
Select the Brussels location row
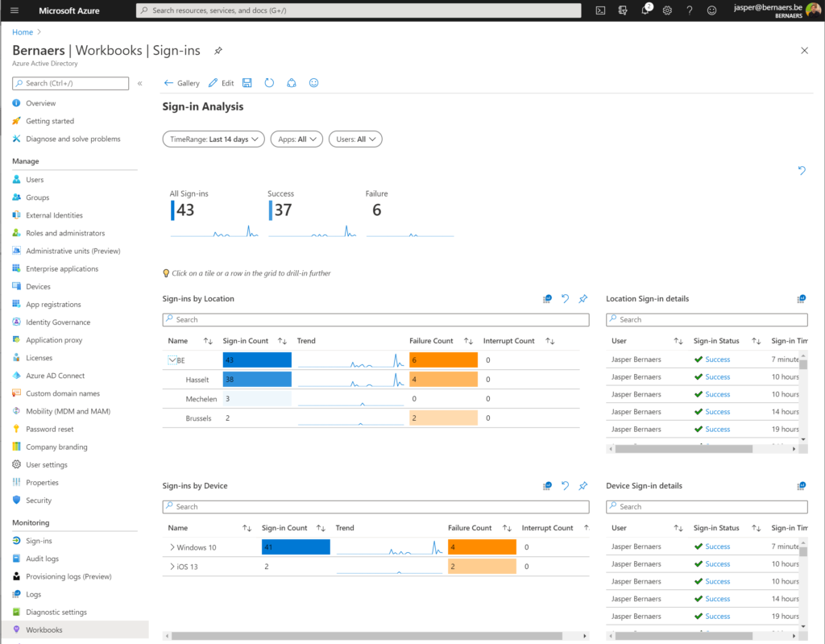point(371,418)
